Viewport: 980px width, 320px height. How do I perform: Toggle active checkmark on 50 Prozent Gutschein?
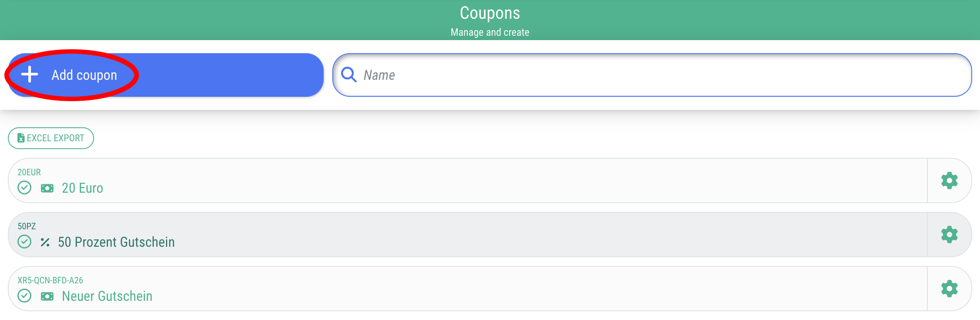click(x=24, y=242)
